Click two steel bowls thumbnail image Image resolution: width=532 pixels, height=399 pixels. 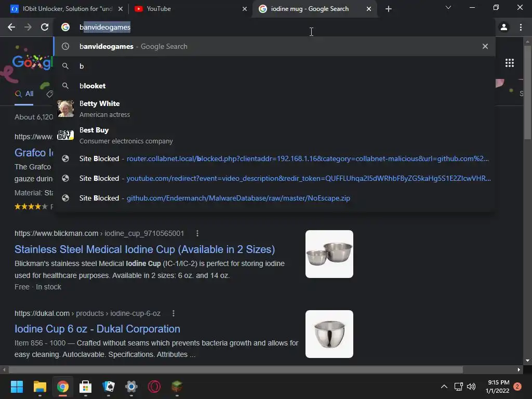tap(329, 254)
